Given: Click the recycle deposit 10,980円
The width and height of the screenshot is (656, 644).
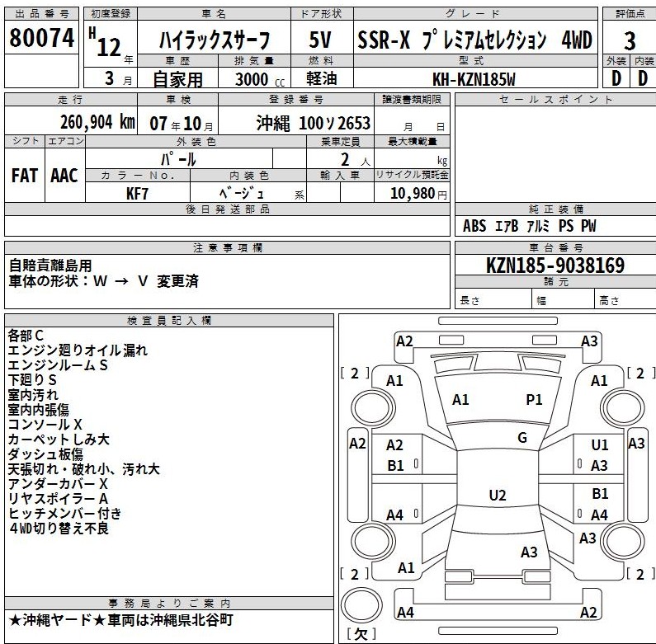Looking at the screenshot, I should (x=418, y=193).
